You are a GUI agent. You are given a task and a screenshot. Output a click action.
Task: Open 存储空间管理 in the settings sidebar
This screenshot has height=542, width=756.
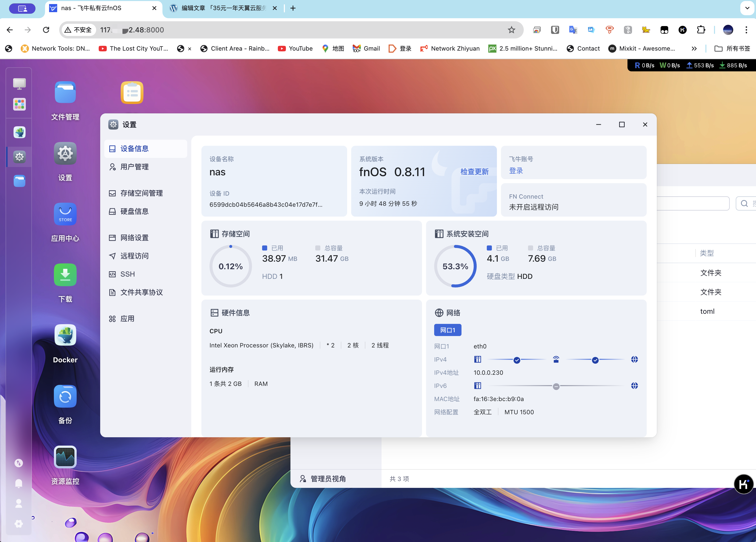(141, 193)
